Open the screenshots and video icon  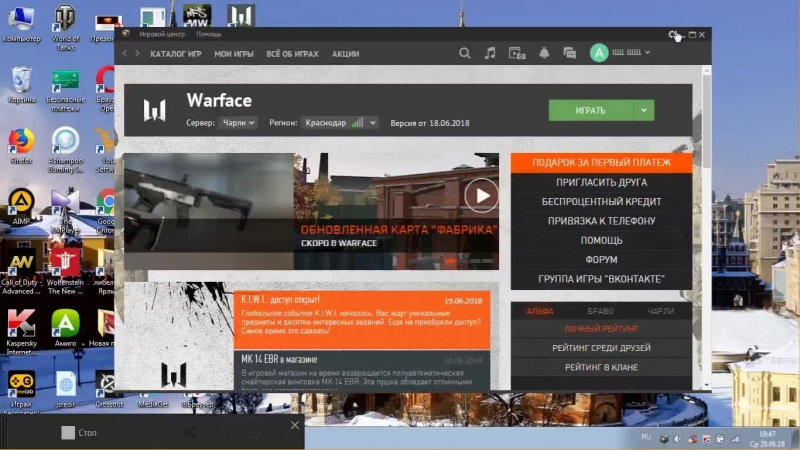[x=517, y=53]
